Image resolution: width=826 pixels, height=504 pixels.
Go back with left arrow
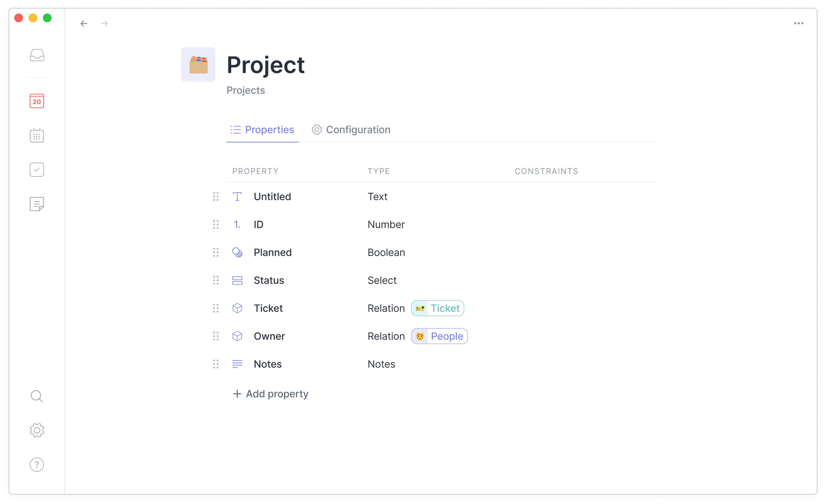tap(84, 24)
